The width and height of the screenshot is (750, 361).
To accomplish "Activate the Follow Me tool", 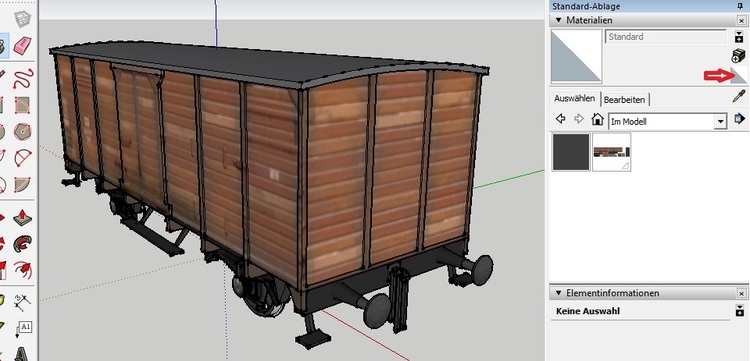I will click(x=22, y=244).
